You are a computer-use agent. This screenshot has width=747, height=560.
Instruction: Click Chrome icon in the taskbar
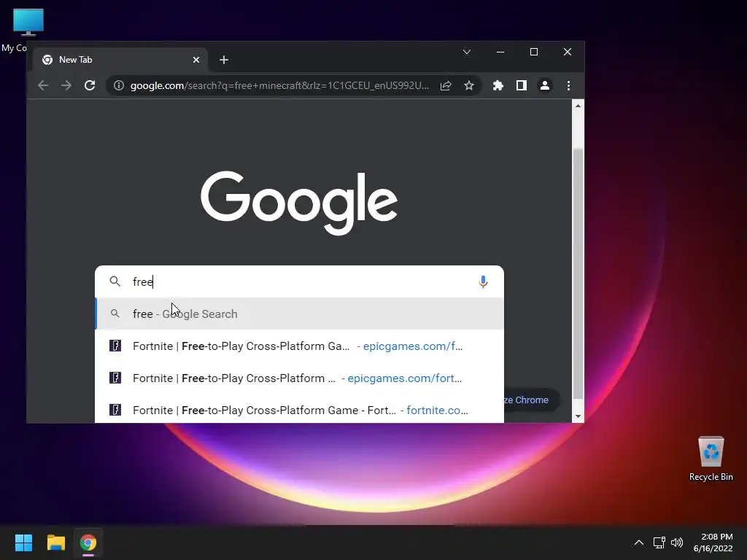pyautogui.click(x=88, y=542)
